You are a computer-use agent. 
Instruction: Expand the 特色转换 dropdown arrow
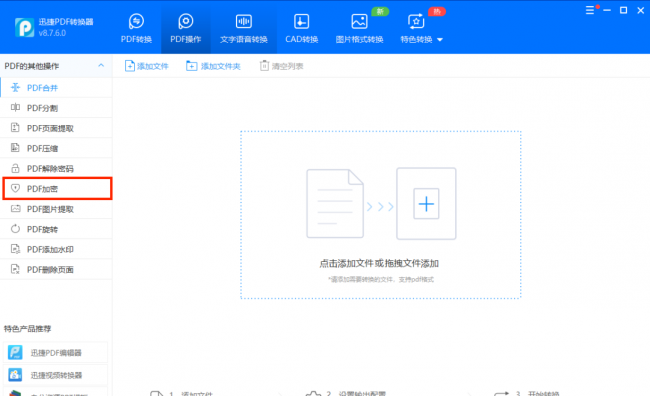point(440,40)
